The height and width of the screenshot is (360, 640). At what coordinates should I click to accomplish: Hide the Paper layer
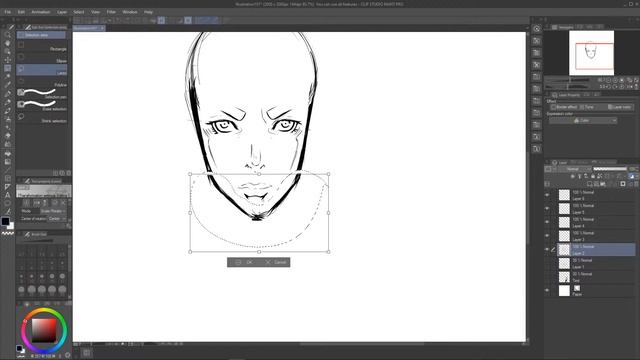coord(547,291)
